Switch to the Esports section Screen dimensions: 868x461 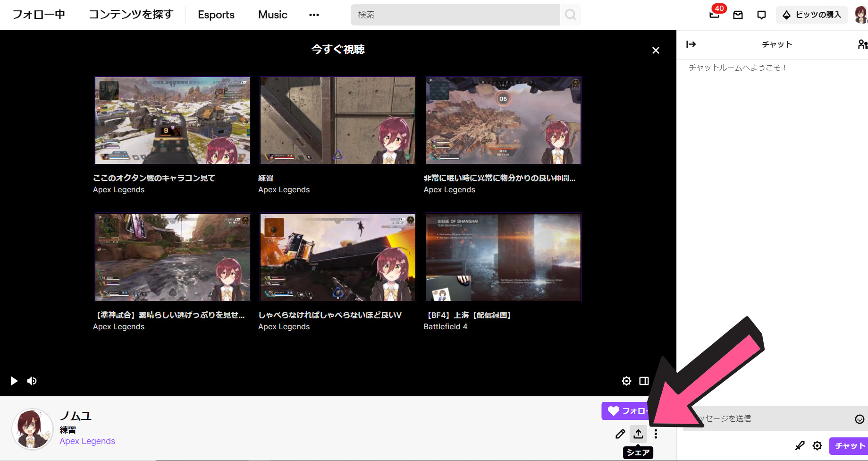coord(216,15)
